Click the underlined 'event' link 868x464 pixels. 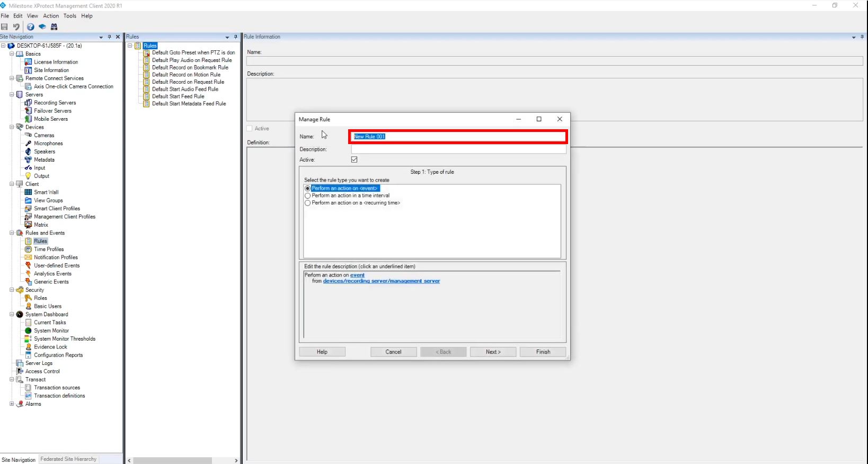coord(357,275)
